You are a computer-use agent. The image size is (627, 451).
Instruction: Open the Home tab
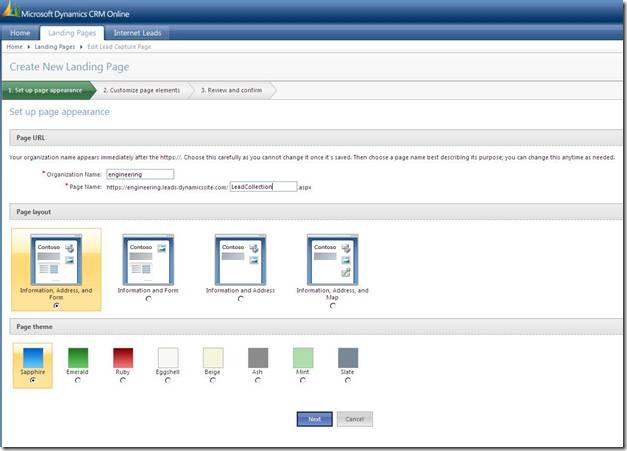(21, 33)
